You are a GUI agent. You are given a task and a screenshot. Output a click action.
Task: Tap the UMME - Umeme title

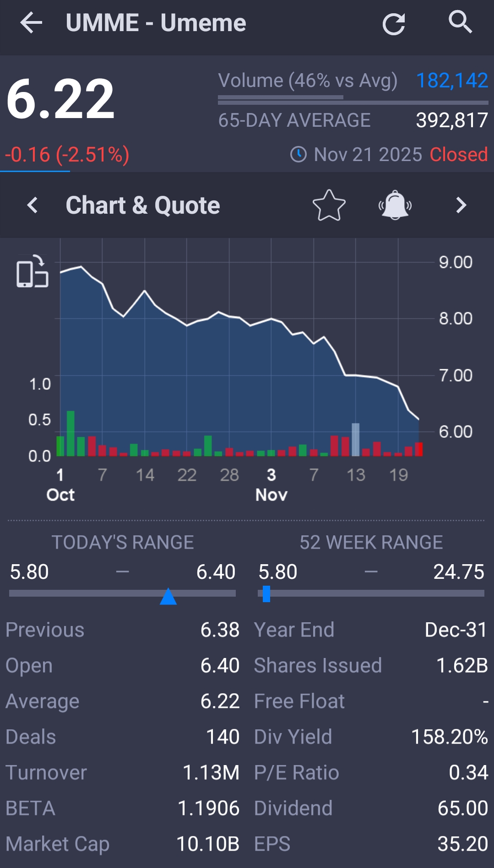coord(156,23)
